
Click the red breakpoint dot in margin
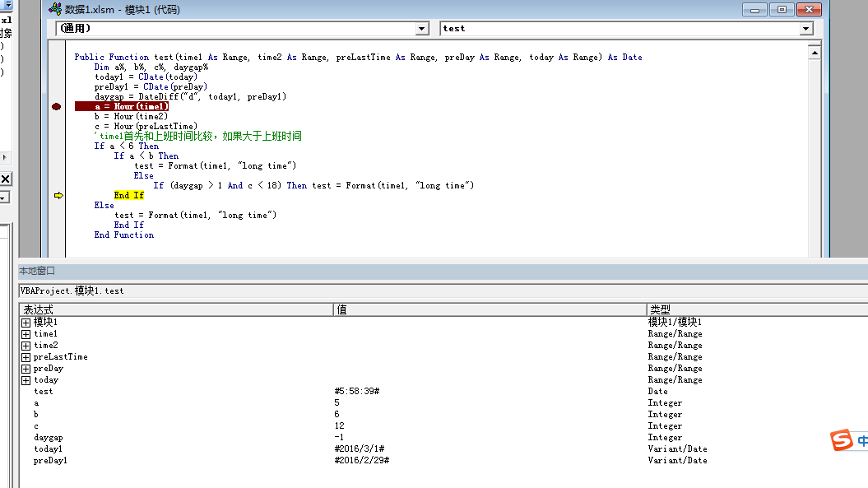[56, 107]
